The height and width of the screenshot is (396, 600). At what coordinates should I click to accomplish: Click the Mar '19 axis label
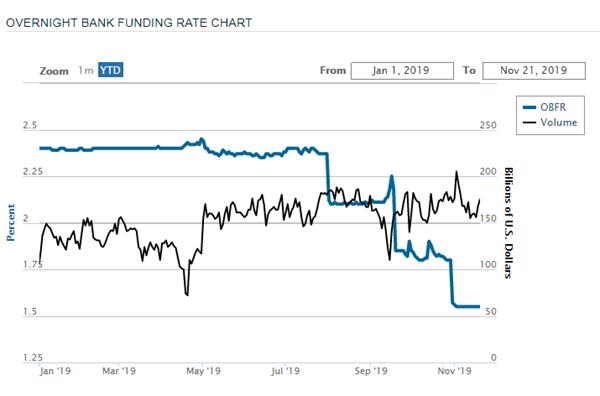click(x=119, y=371)
